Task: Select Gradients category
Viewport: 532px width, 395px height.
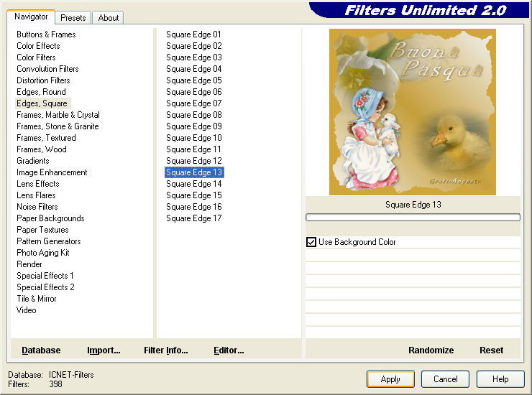Action: point(33,161)
